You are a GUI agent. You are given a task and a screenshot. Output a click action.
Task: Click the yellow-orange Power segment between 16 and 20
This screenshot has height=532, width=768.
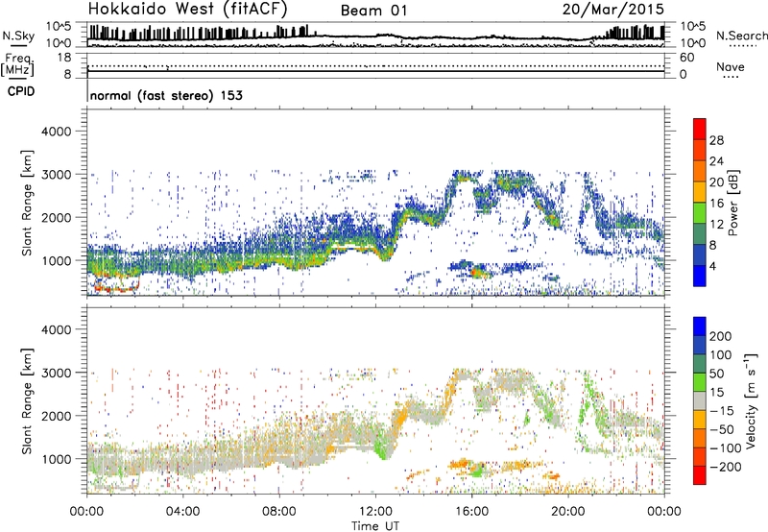coord(700,192)
